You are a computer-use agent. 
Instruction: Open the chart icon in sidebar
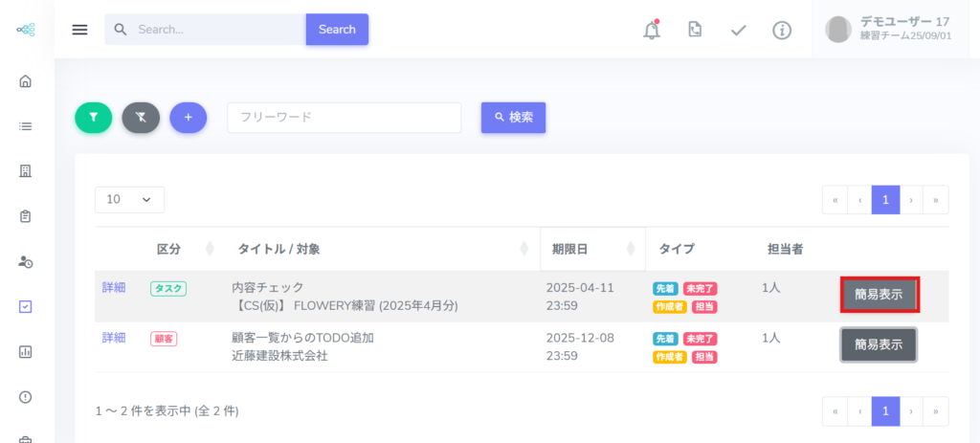pyautogui.click(x=26, y=352)
